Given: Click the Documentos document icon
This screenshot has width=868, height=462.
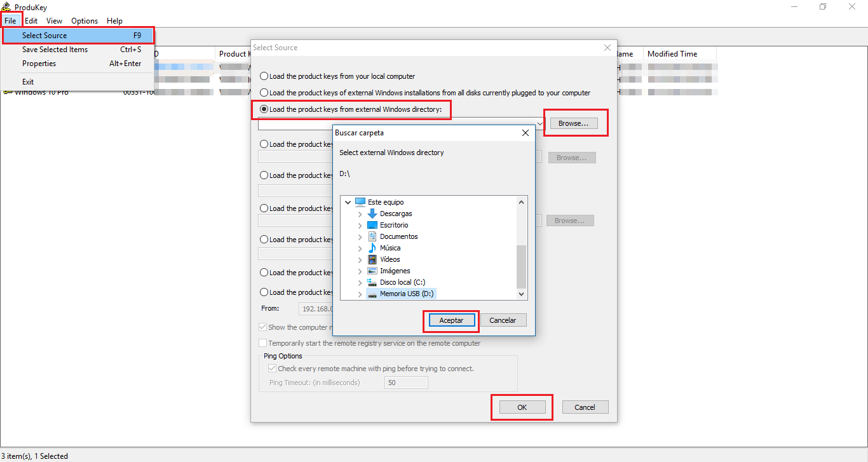Looking at the screenshot, I should point(372,236).
